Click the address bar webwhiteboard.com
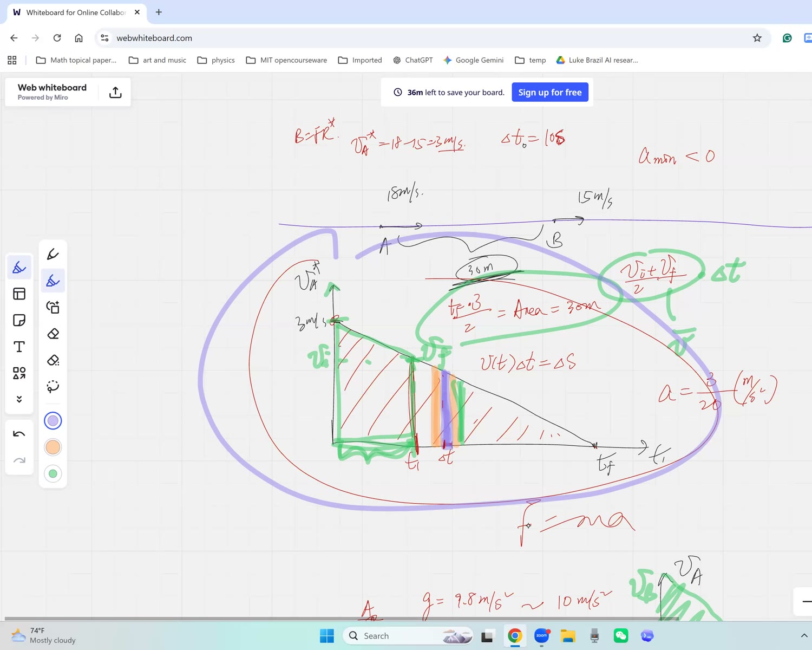Viewport: 812px width, 650px height. click(x=154, y=38)
